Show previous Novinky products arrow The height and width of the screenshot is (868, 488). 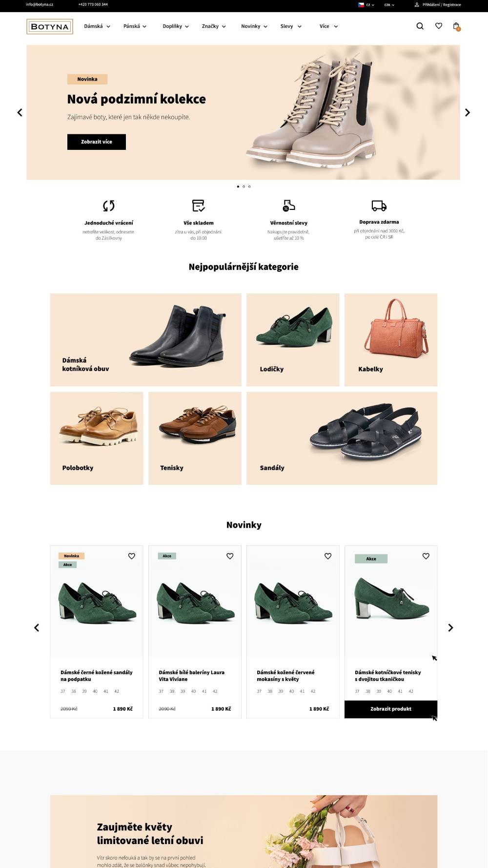click(37, 628)
